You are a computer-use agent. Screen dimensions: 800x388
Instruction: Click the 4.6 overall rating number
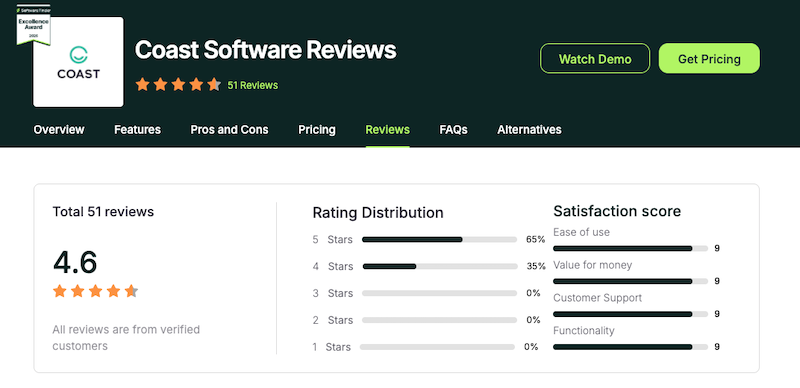coord(75,262)
